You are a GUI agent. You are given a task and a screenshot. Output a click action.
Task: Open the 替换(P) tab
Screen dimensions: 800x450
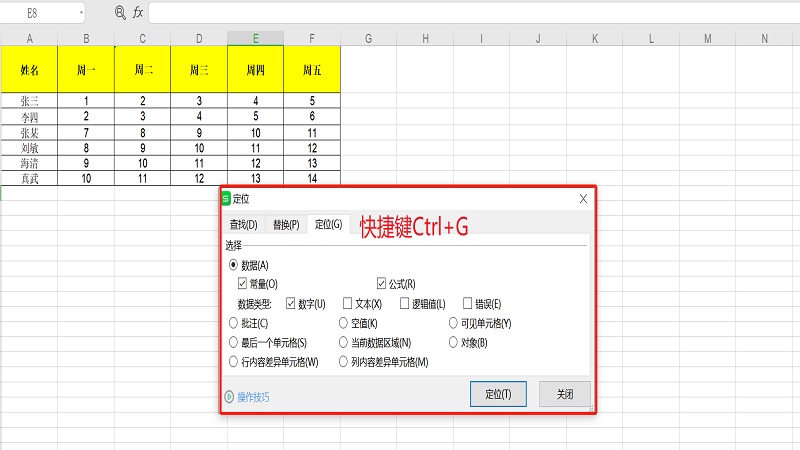[x=286, y=225]
